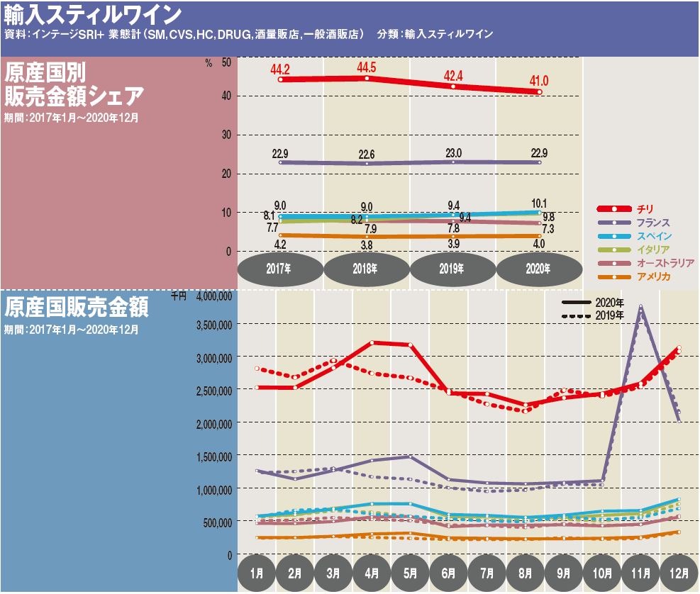Click the チリ red legend marker

[x=613, y=208]
